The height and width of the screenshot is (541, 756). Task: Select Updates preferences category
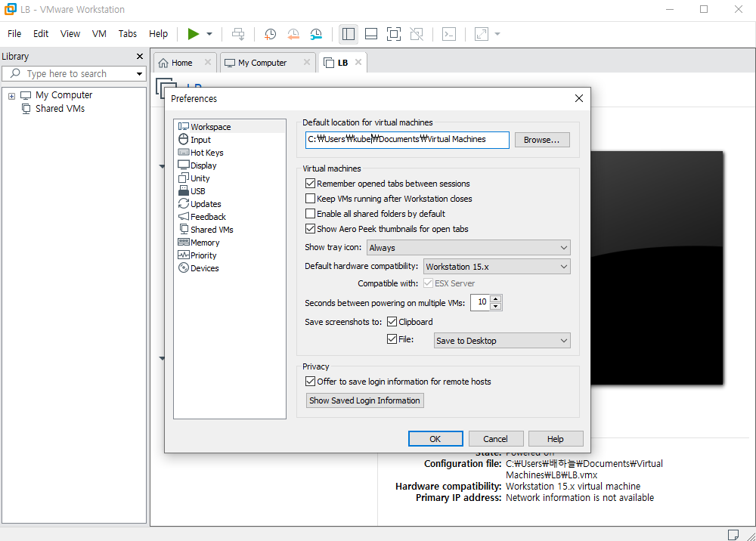(206, 204)
